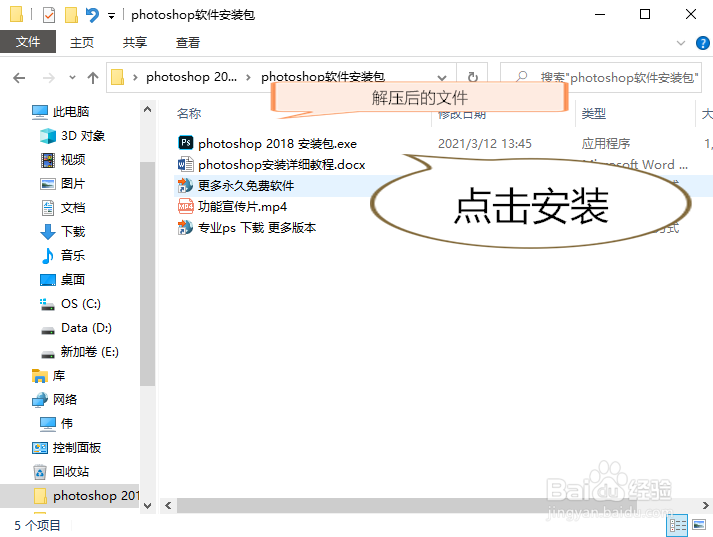Click the shortcut icon of 专业ps 下载

click(x=186, y=227)
